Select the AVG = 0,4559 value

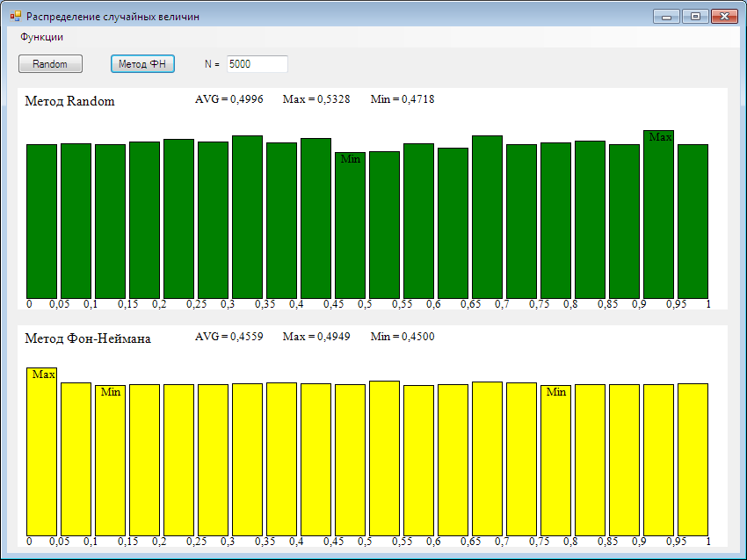(x=229, y=337)
